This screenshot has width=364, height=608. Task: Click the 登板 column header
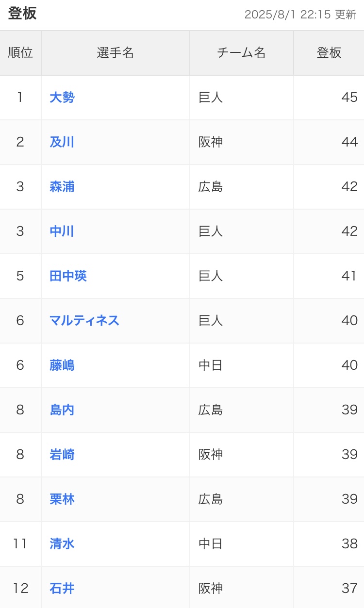coord(329,53)
